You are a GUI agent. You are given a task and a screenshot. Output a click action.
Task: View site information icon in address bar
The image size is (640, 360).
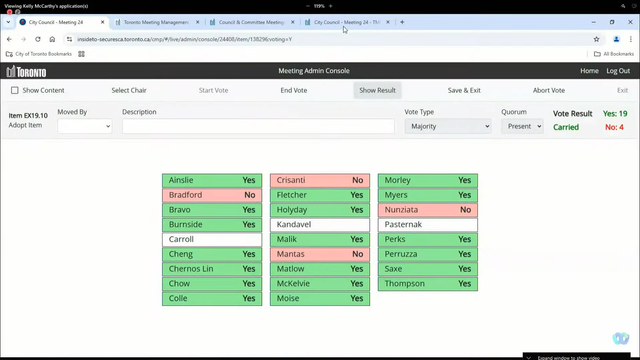[69, 39]
